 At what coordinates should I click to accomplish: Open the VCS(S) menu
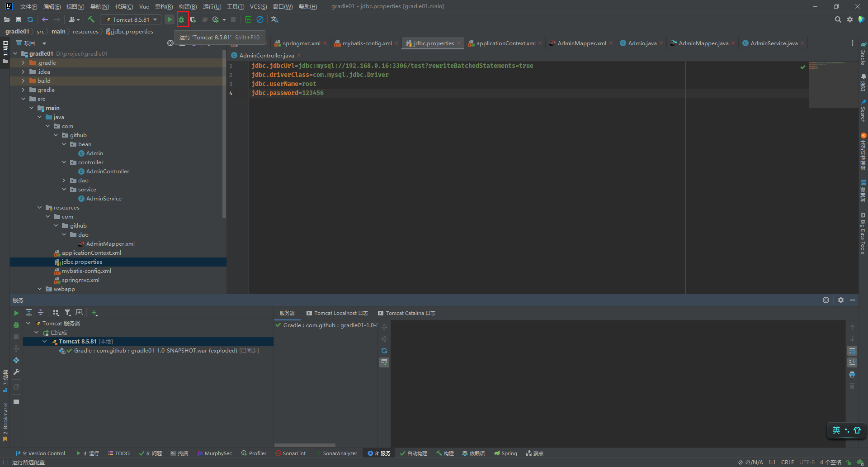click(x=258, y=6)
